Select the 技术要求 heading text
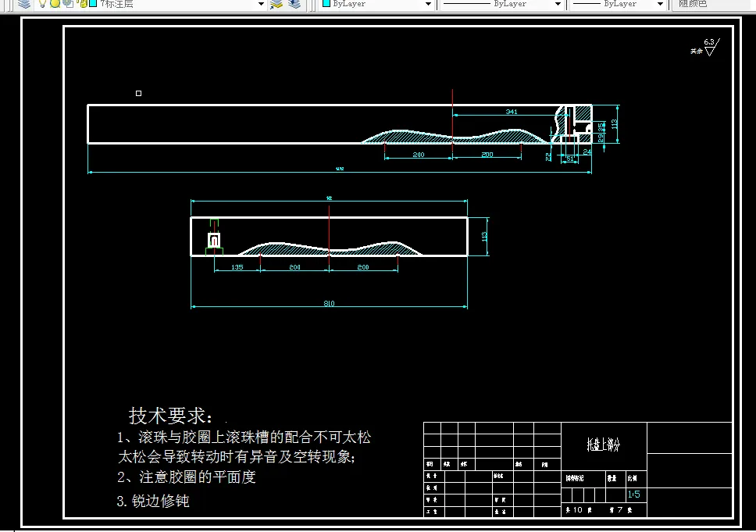 tap(170, 416)
